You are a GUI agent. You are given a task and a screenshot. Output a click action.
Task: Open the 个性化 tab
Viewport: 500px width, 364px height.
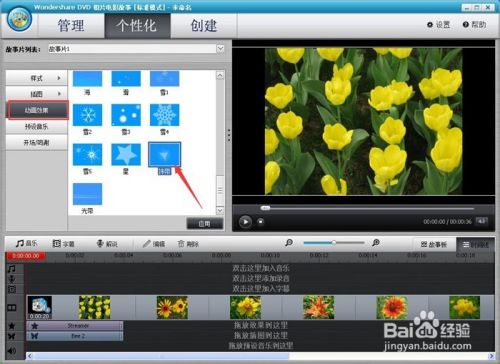(137, 26)
